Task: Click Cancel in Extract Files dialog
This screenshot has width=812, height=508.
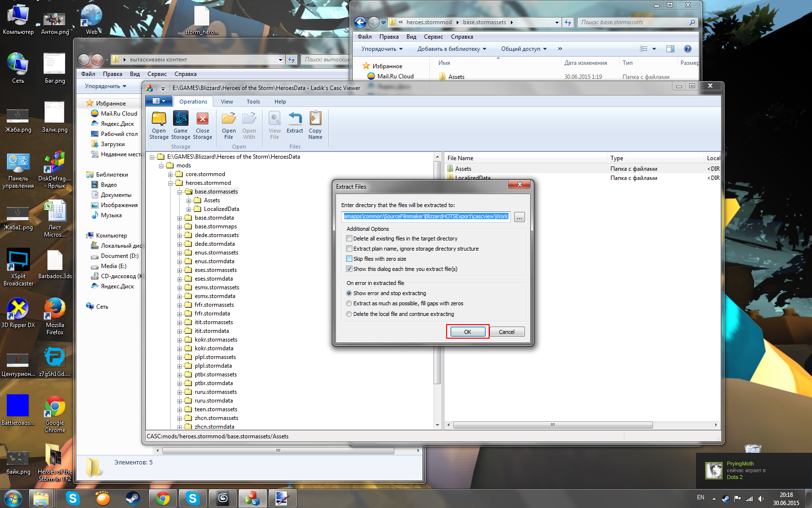Action: click(x=507, y=332)
